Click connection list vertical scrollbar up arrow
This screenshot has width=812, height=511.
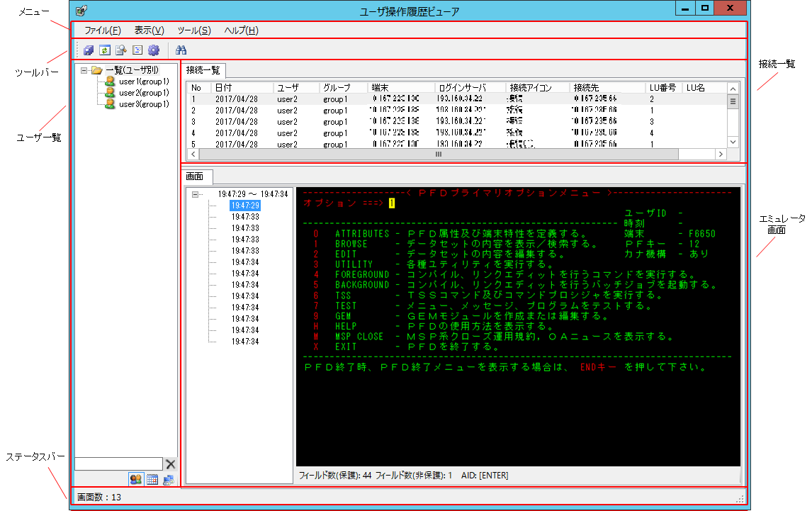(733, 89)
